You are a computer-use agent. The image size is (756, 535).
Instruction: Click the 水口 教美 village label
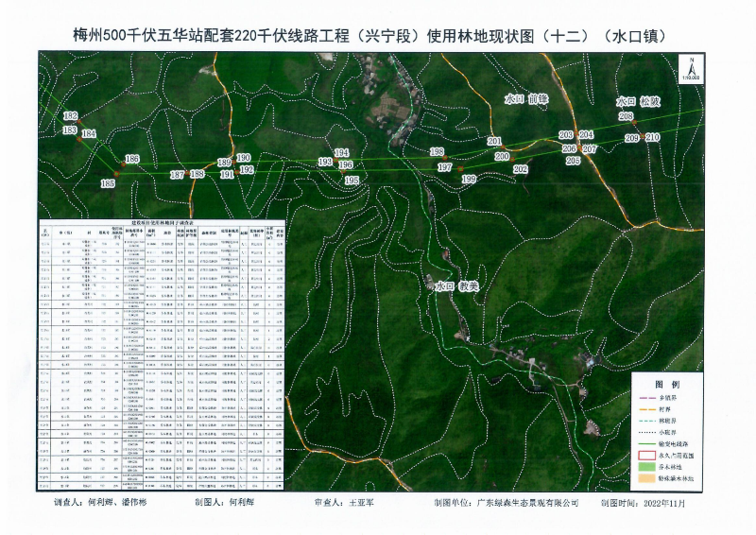456,286
